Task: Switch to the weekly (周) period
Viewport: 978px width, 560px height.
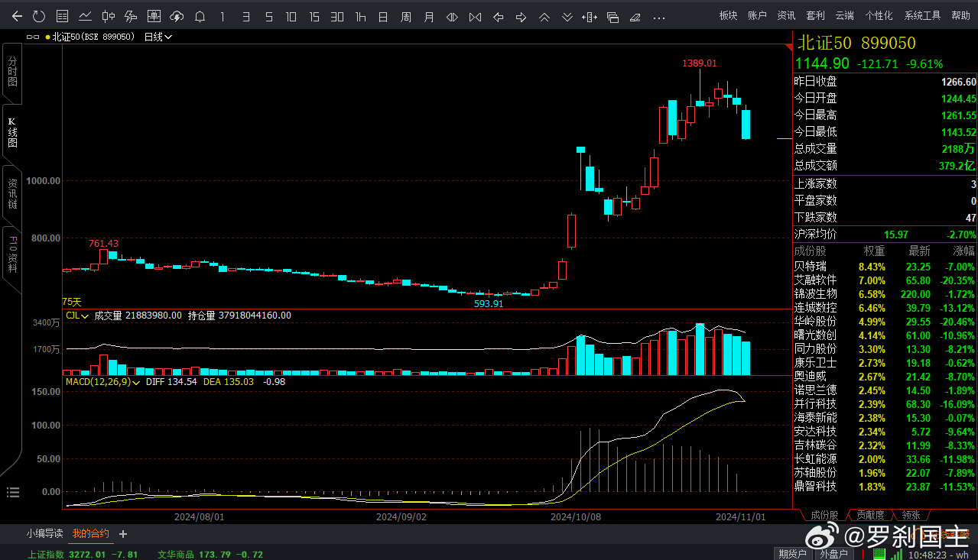Action: (406, 16)
